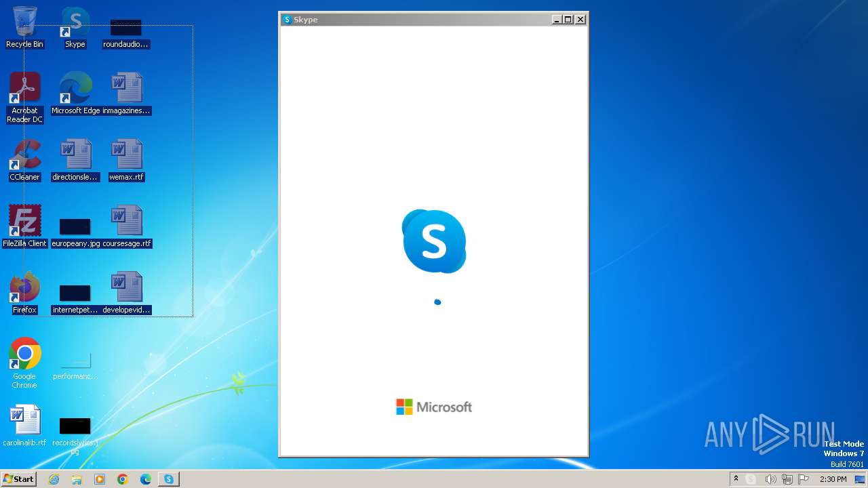The height and width of the screenshot is (488, 868).
Task: Click the Skype window title bar icon
Action: click(x=287, y=20)
